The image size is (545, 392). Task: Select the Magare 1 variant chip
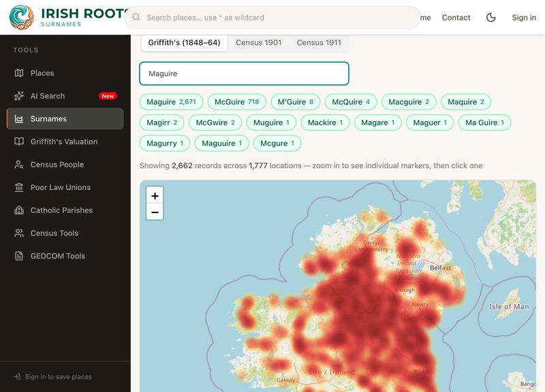coord(378,122)
